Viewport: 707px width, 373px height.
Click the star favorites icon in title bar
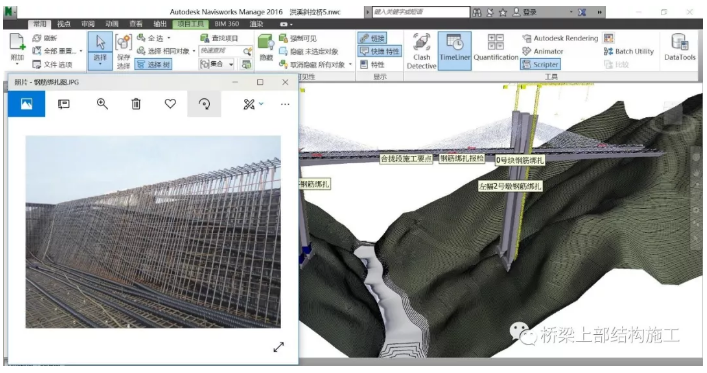click(503, 12)
